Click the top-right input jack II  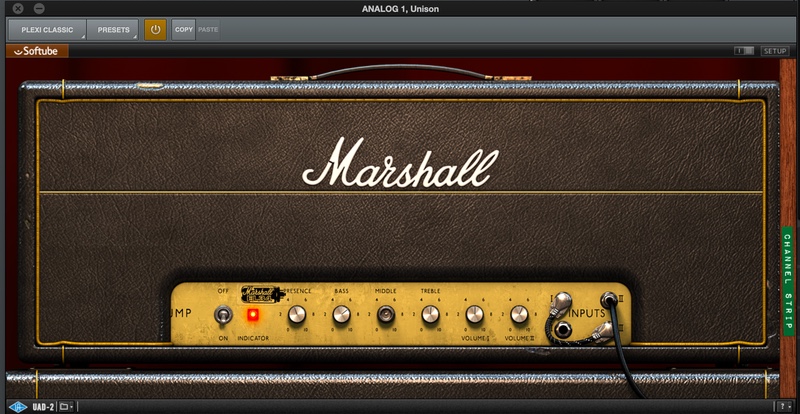pyautogui.click(x=609, y=299)
